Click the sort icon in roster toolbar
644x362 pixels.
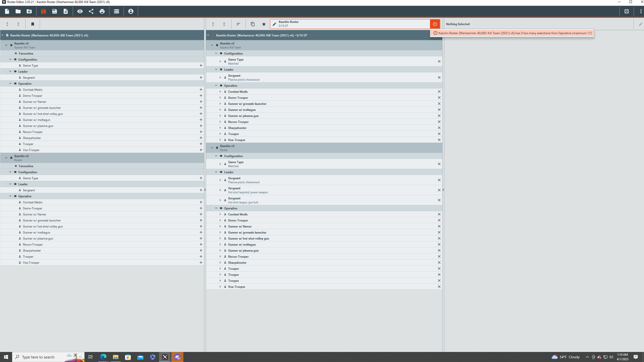point(238,24)
